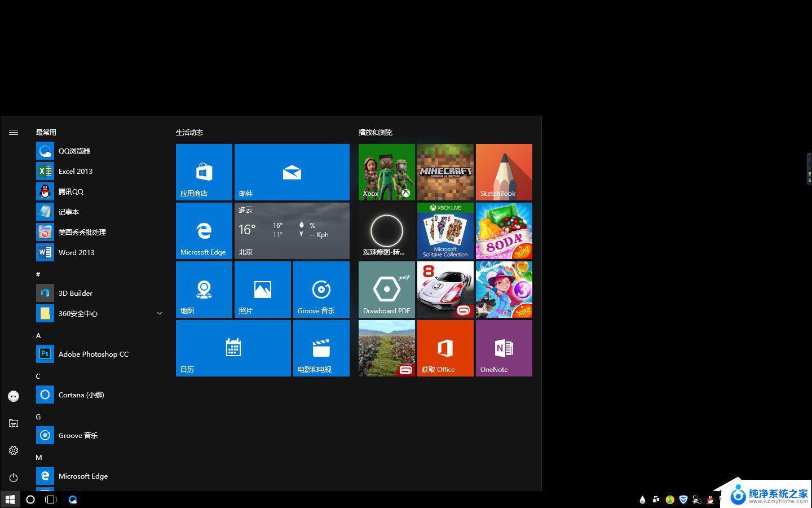
Task: Expand the Start menu hamburger navigation
Action: point(14,132)
